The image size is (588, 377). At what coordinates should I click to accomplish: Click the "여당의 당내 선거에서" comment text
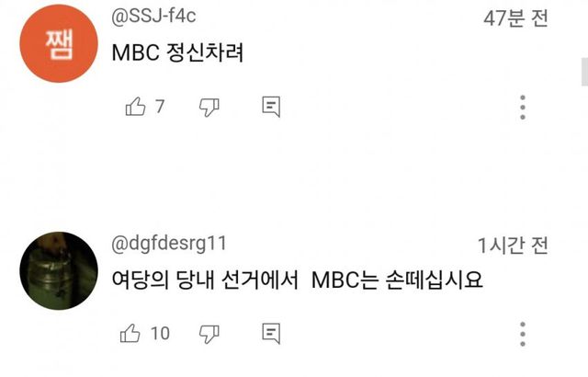click(x=205, y=280)
